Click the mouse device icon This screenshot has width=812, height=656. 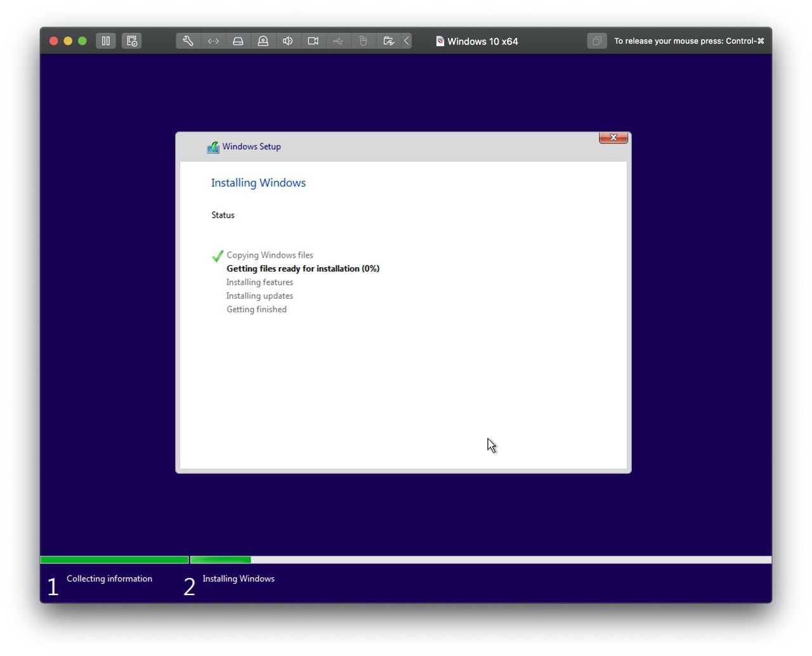[363, 41]
